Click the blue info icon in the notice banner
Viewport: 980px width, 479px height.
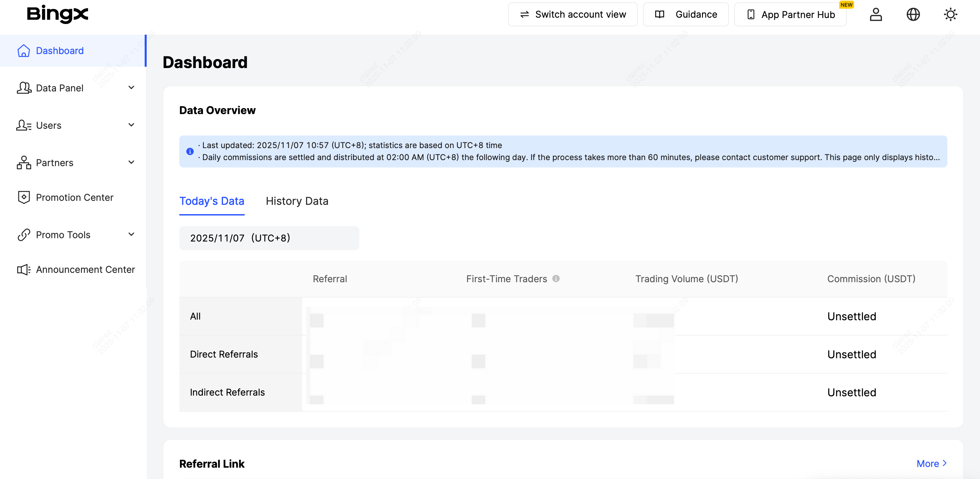(x=190, y=151)
